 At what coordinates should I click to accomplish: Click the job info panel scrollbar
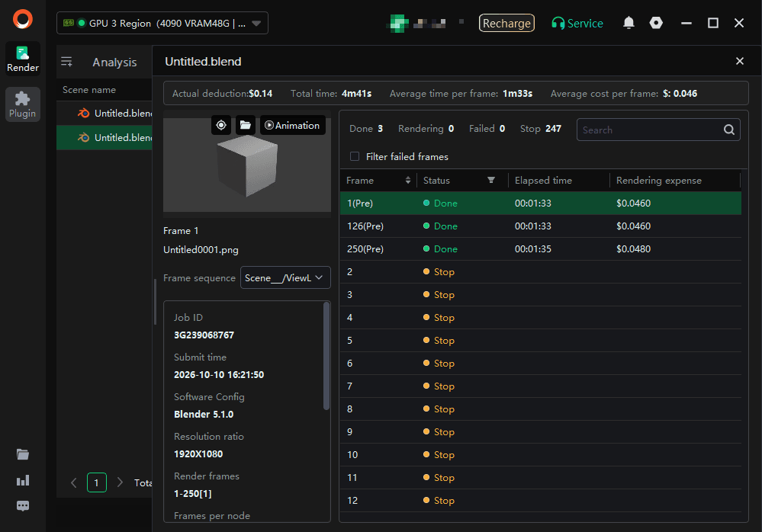coord(326,356)
